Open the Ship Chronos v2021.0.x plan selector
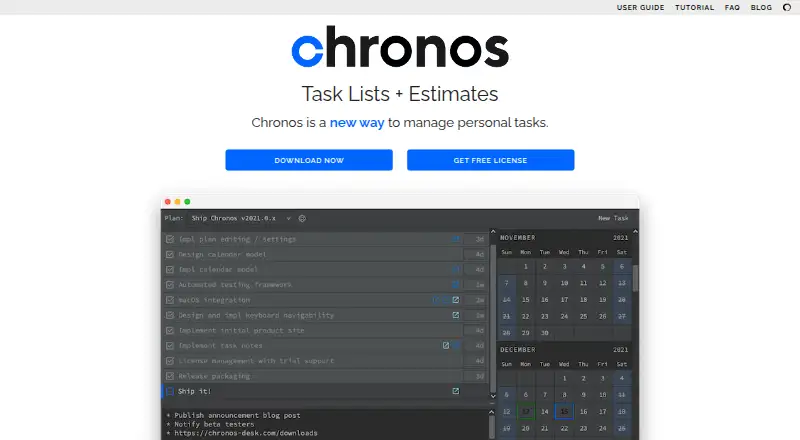 [x=234, y=218]
